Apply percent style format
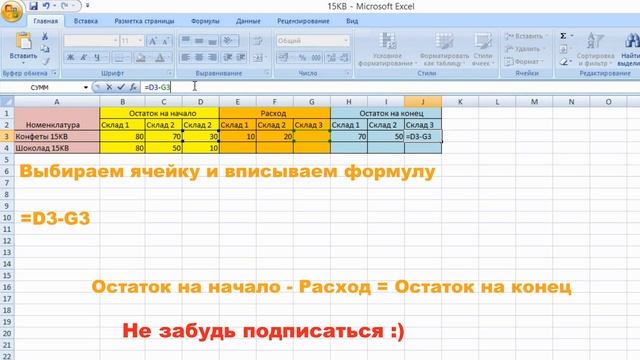Image resolution: width=640 pixels, height=360 pixels. pyautogui.click(x=302, y=58)
